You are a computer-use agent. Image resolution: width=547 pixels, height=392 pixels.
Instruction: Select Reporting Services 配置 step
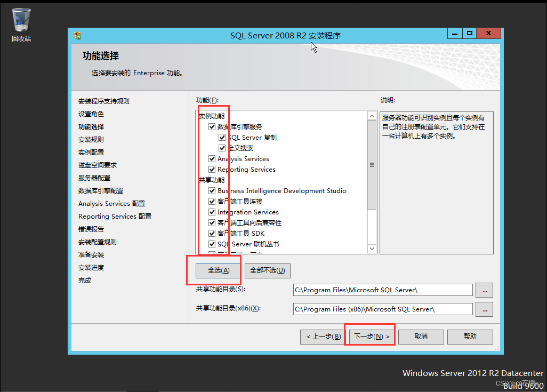pos(115,217)
